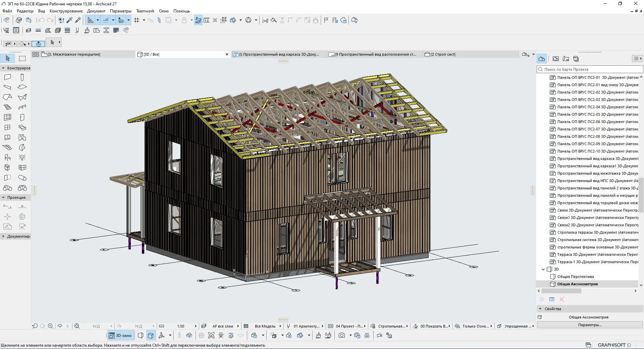644x349 pixels.
Task: Select the Beam tool in toolbox
Action: [x=7, y=87]
